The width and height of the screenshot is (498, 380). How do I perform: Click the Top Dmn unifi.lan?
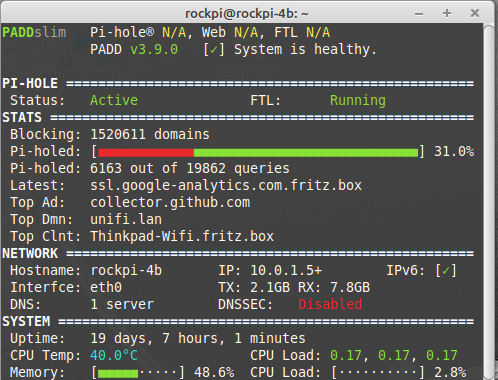click(126, 219)
